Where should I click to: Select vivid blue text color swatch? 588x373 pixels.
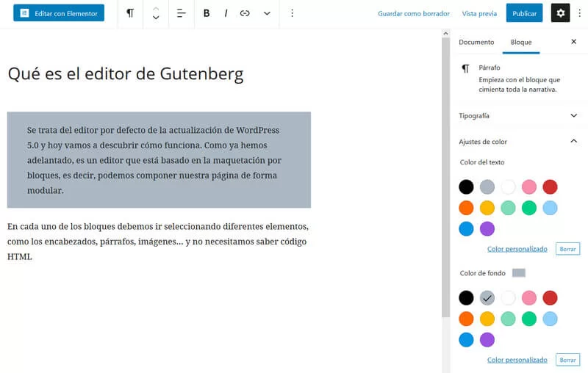tap(466, 229)
